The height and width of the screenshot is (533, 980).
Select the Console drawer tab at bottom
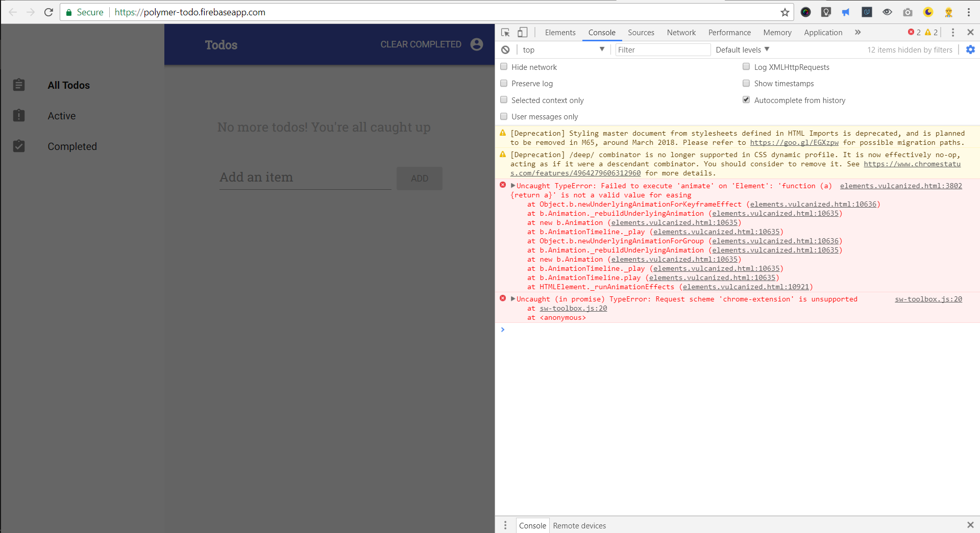click(x=532, y=525)
